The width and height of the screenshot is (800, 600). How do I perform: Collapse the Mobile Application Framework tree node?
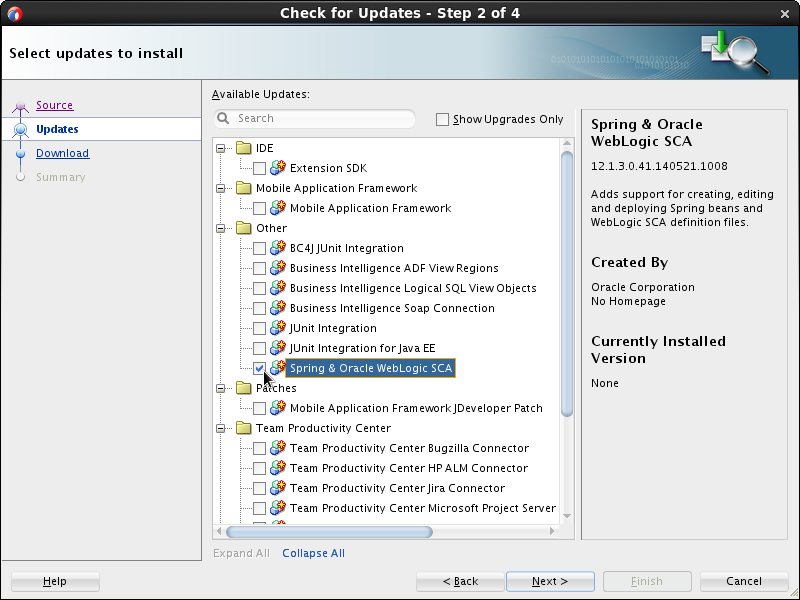(220, 188)
